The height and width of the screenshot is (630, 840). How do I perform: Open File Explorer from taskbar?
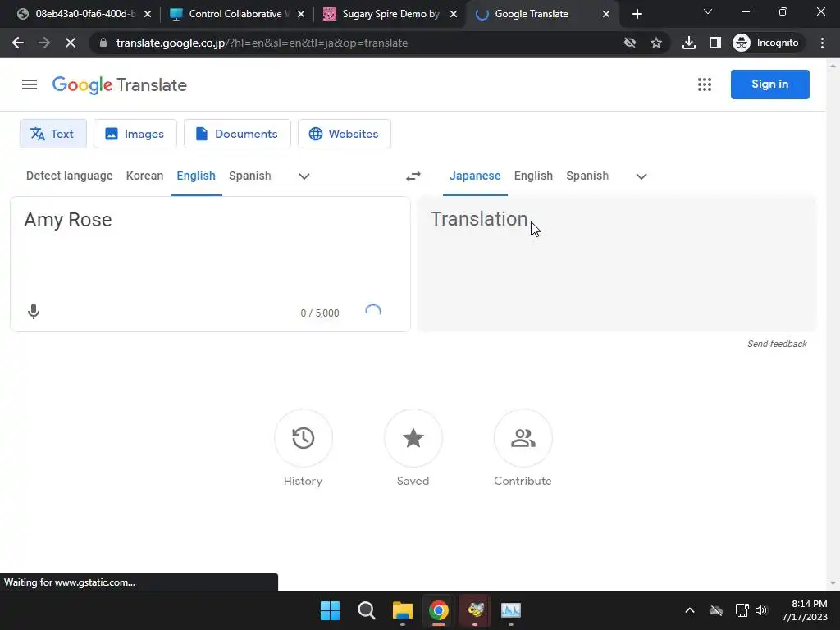[402, 610]
